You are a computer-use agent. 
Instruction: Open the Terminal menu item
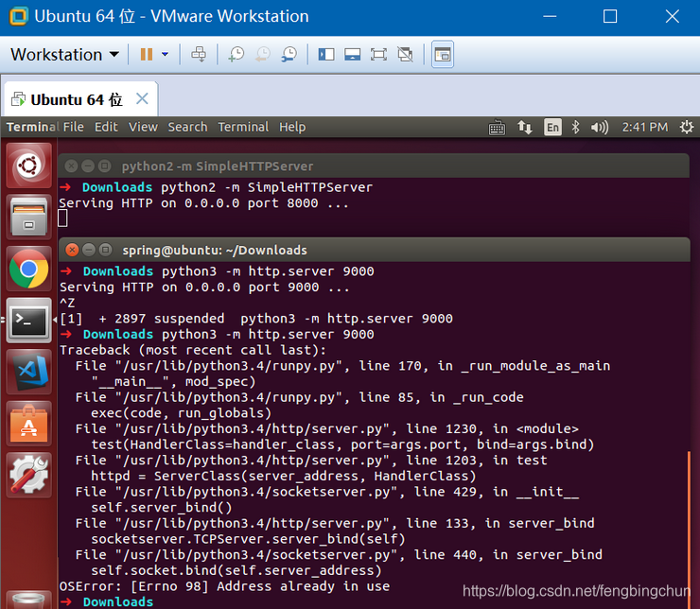click(243, 127)
